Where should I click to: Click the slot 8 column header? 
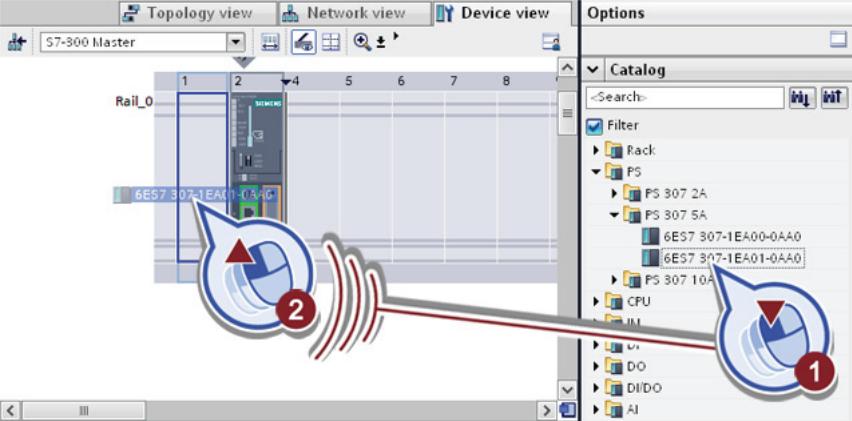(506, 81)
